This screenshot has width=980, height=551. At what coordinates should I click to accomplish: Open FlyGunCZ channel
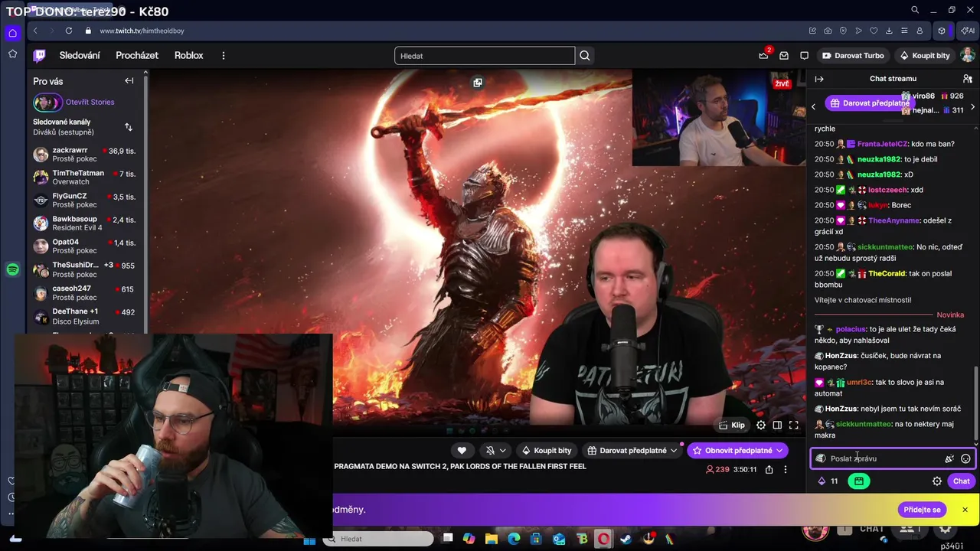(x=84, y=201)
